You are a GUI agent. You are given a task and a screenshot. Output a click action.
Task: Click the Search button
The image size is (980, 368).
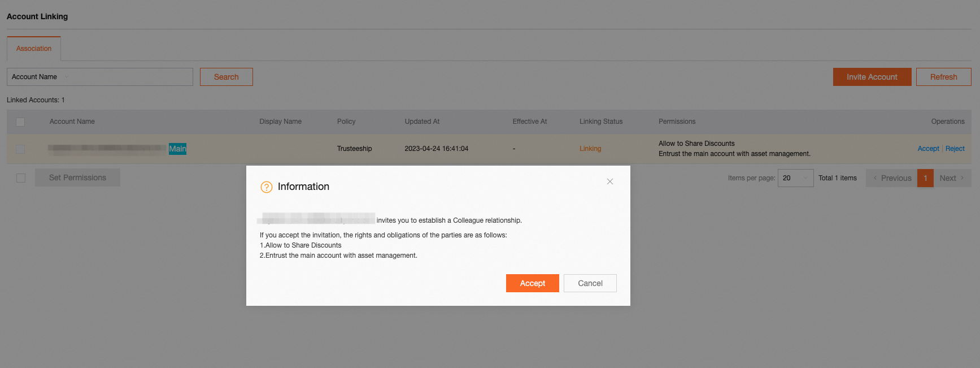[226, 77]
